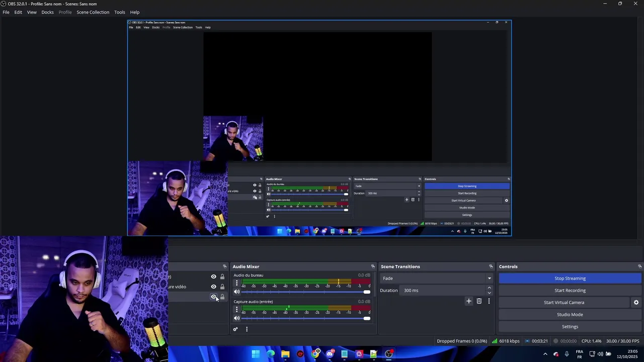This screenshot has height=362, width=644.
Task: Click the '30.00 / 30.00 FPS' readout
Action: (x=623, y=341)
